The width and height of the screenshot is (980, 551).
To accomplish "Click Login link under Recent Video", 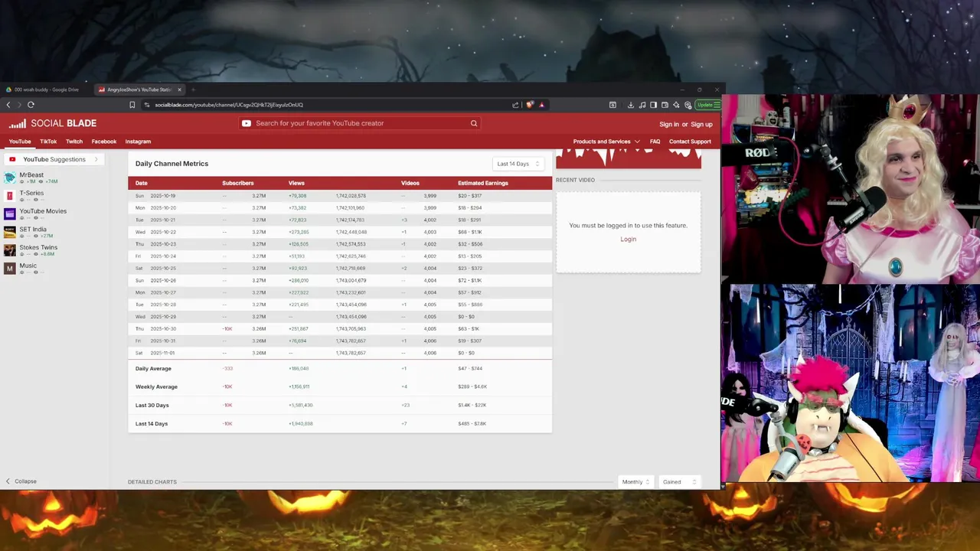I will pos(628,240).
